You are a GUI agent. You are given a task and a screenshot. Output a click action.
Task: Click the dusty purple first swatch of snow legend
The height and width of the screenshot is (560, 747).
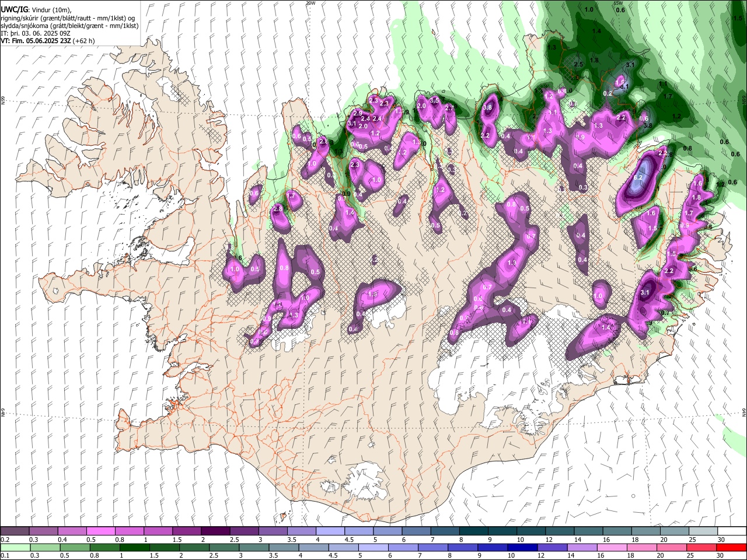pos(15,531)
